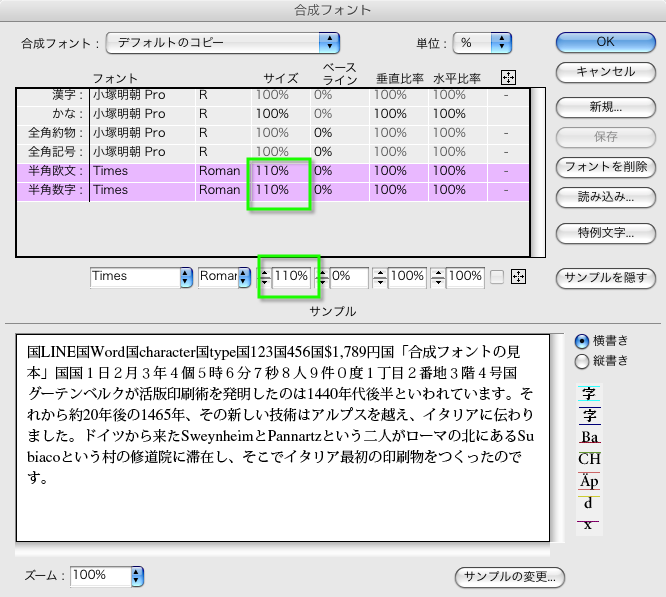
Task: Toggle the ascent/descent Äp icon
Action: pyautogui.click(x=589, y=481)
